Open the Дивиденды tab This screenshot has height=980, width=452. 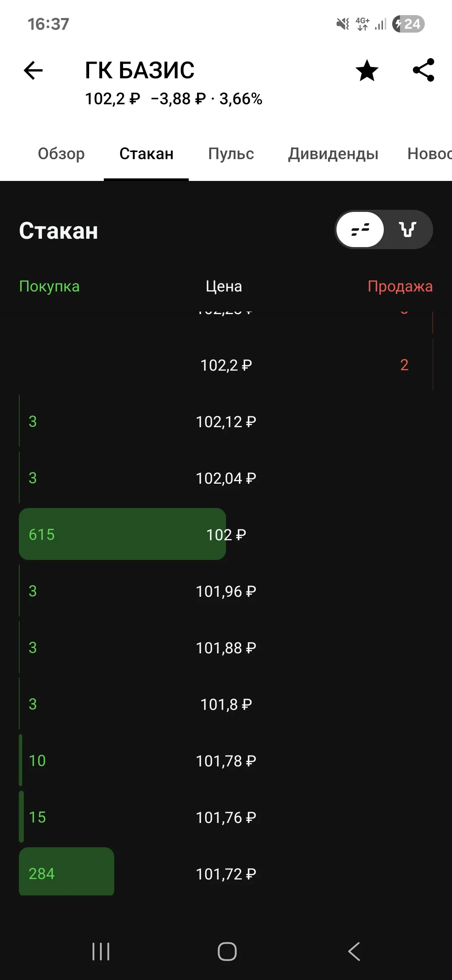click(333, 154)
